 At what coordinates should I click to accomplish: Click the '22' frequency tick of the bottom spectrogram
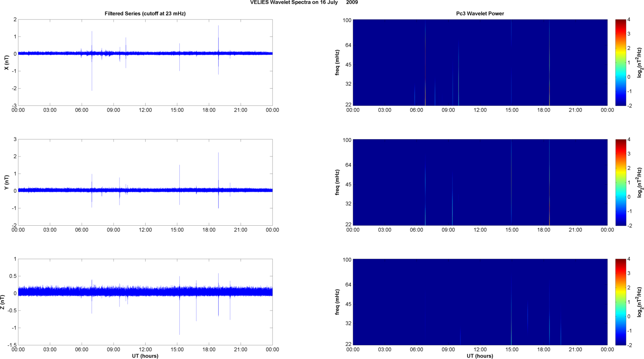coord(349,344)
